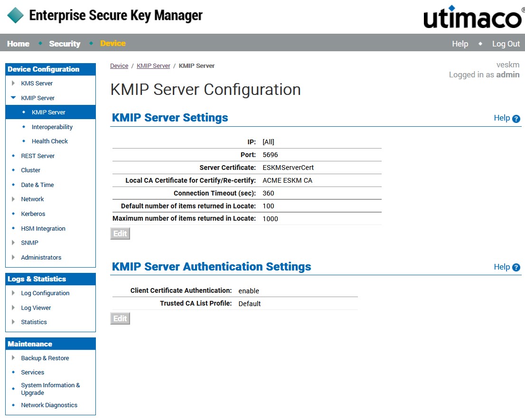Open Date & Time in sidebar
The image size is (525, 420).
pyautogui.click(x=37, y=185)
